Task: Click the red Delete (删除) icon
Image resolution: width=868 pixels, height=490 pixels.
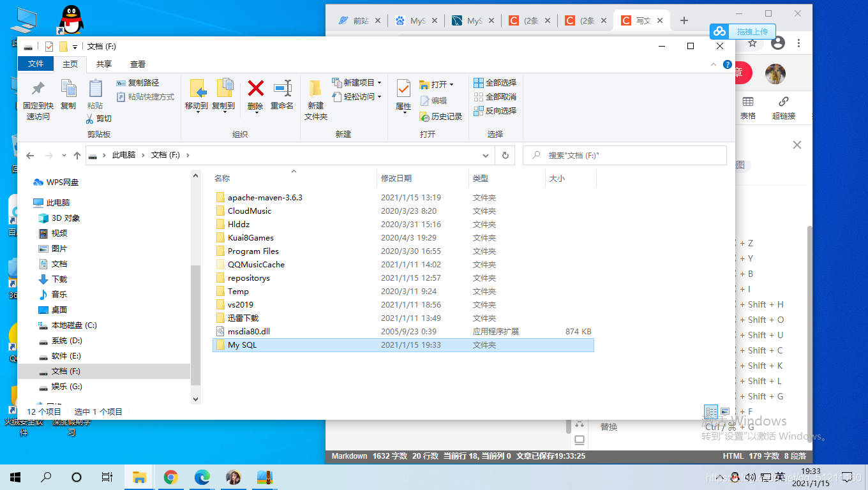Action: click(x=255, y=88)
